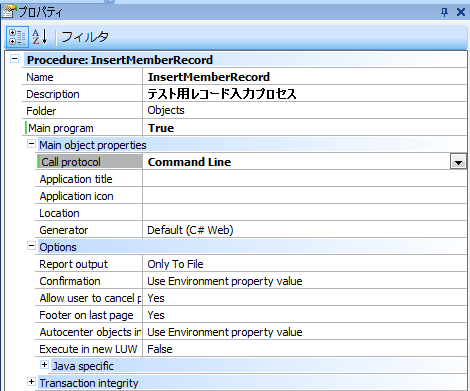The width and height of the screenshot is (470, 391).
Task: Collapse Main object properties group
Action: click(x=31, y=144)
